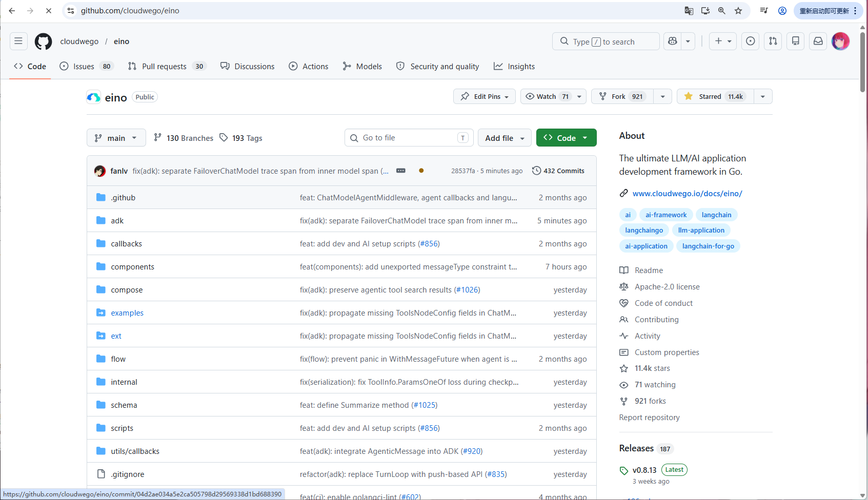Open commit hash 28537fa

pyautogui.click(x=463, y=171)
